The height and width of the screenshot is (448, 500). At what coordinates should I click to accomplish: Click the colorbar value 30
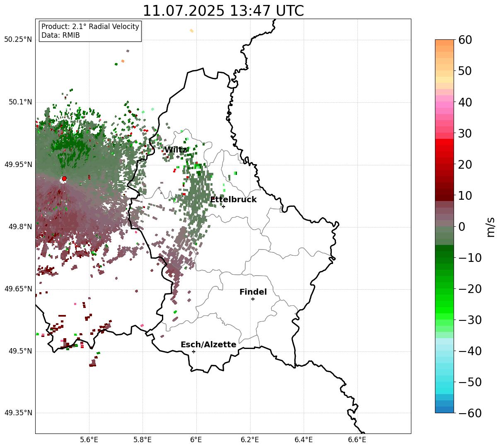point(465,133)
